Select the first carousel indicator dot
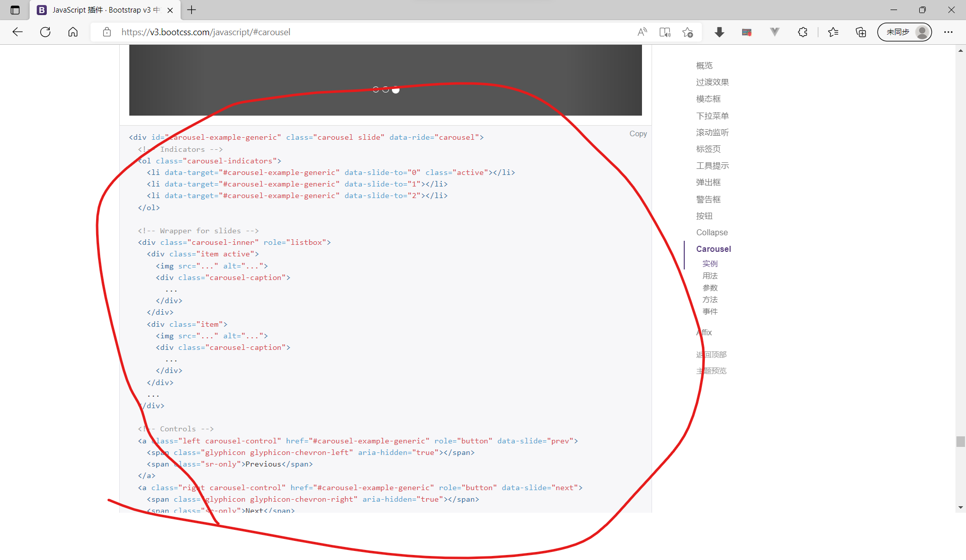Viewport: 966px width, 560px height. click(376, 89)
